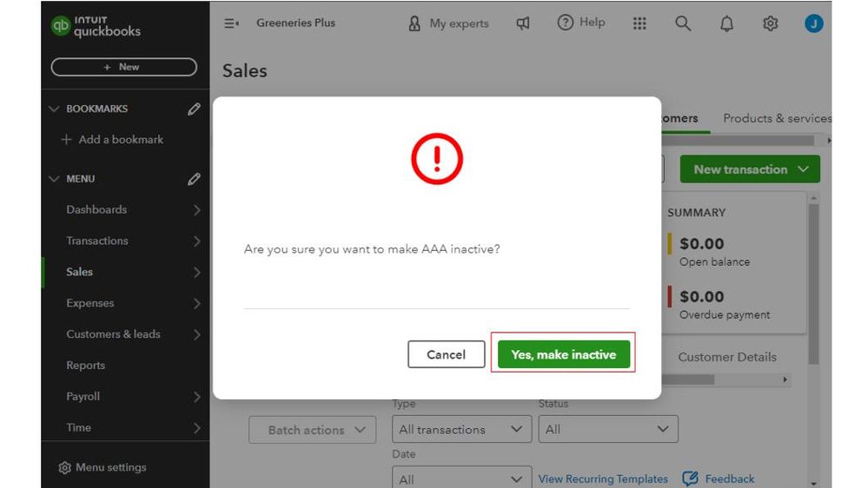Select Expenses in the left menu
The image size is (868, 488).
[x=90, y=303]
